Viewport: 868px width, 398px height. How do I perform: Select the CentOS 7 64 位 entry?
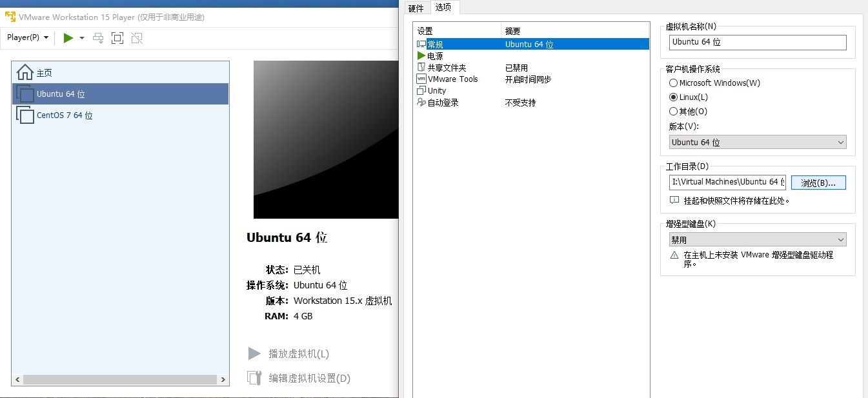[120, 115]
